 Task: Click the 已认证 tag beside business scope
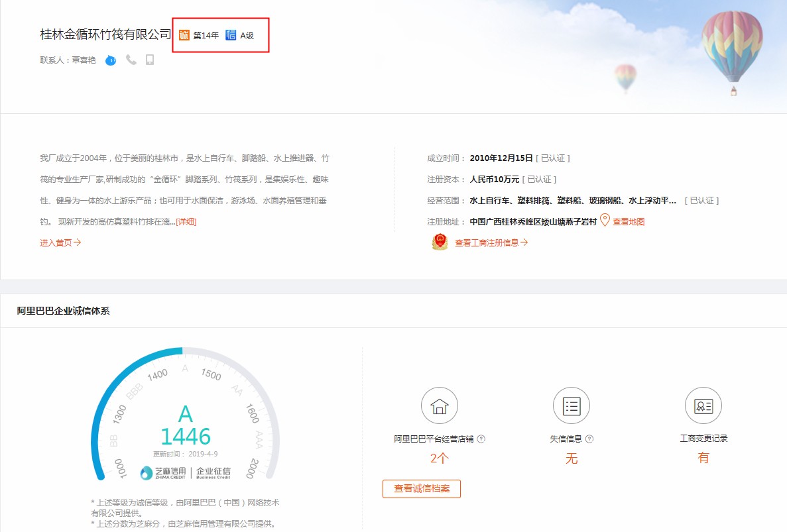coord(701,201)
